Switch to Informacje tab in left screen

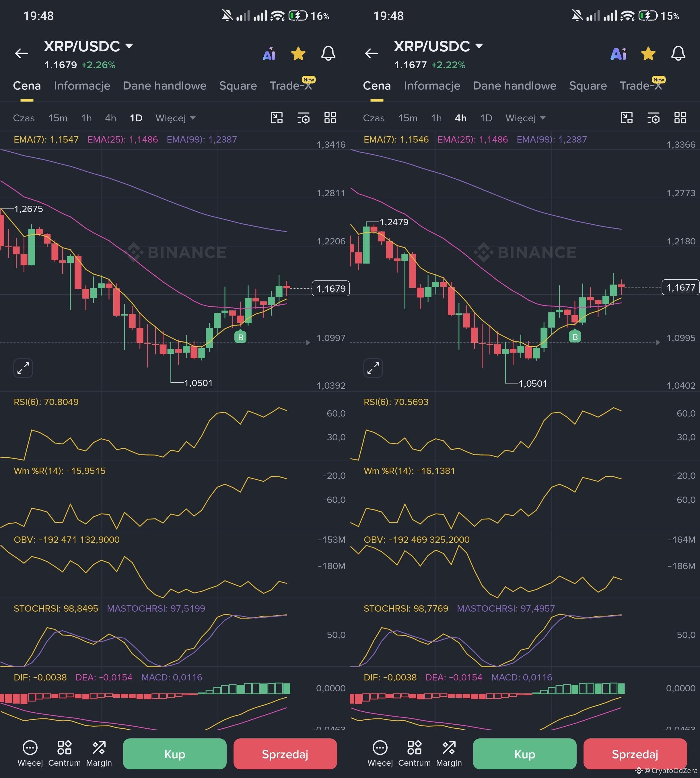click(x=82, y=85)
